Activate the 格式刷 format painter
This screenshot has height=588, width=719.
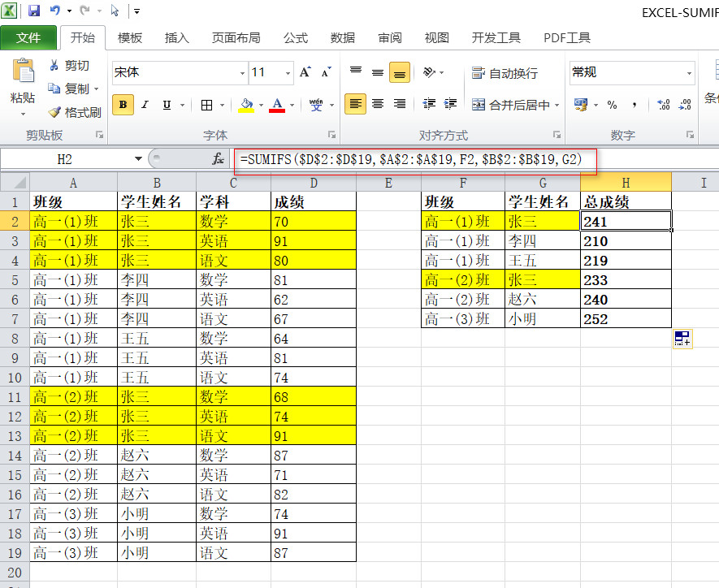(74, 112)
